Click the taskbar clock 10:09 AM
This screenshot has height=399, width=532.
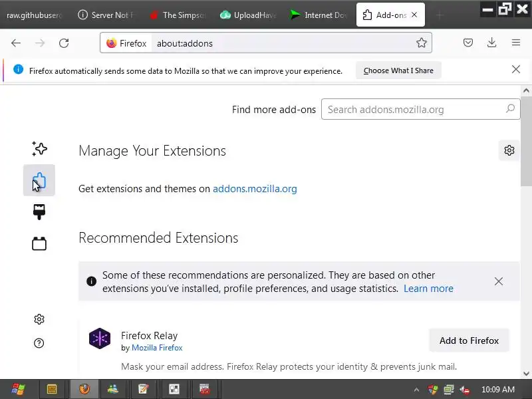[x=497, y=390]
